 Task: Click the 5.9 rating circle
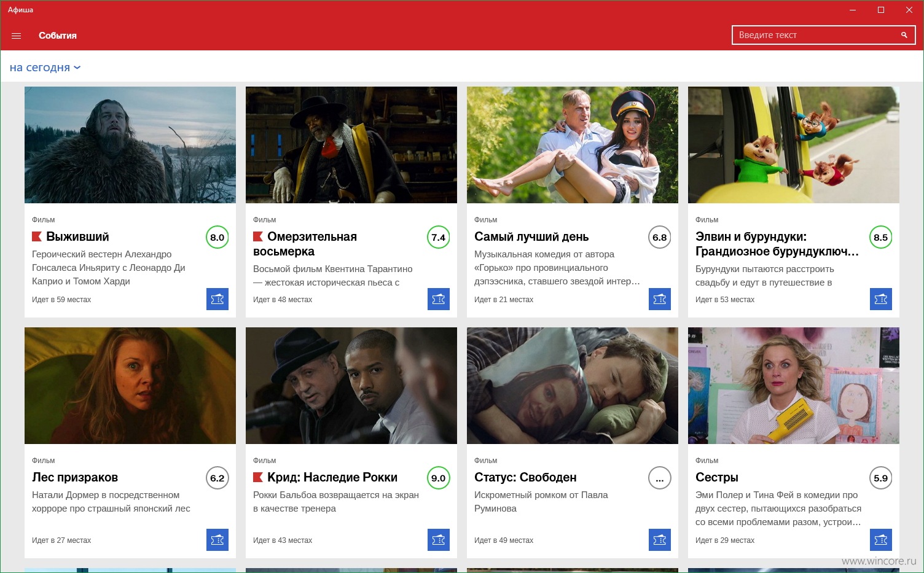pyautogui.click(x=881, y=478)
